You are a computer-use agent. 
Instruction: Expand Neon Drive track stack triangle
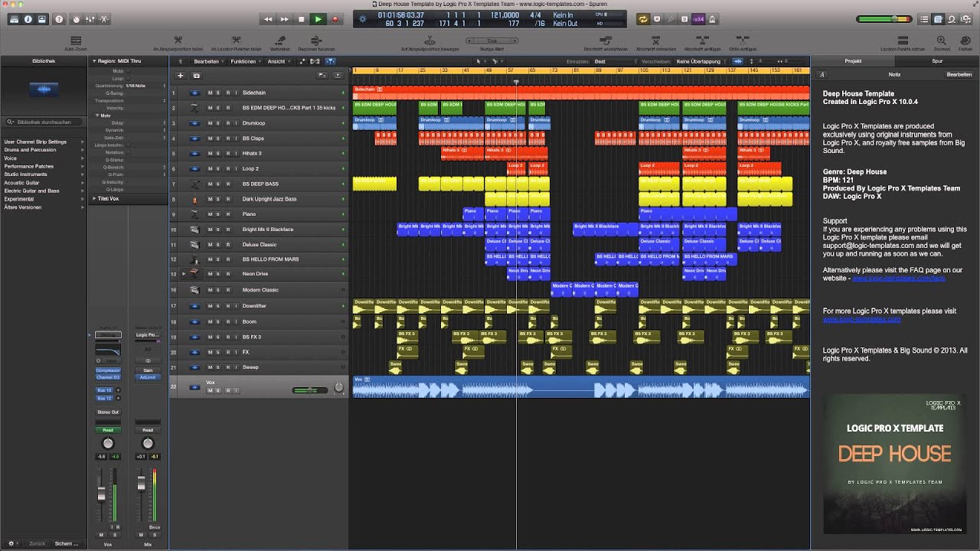point(183,273)
